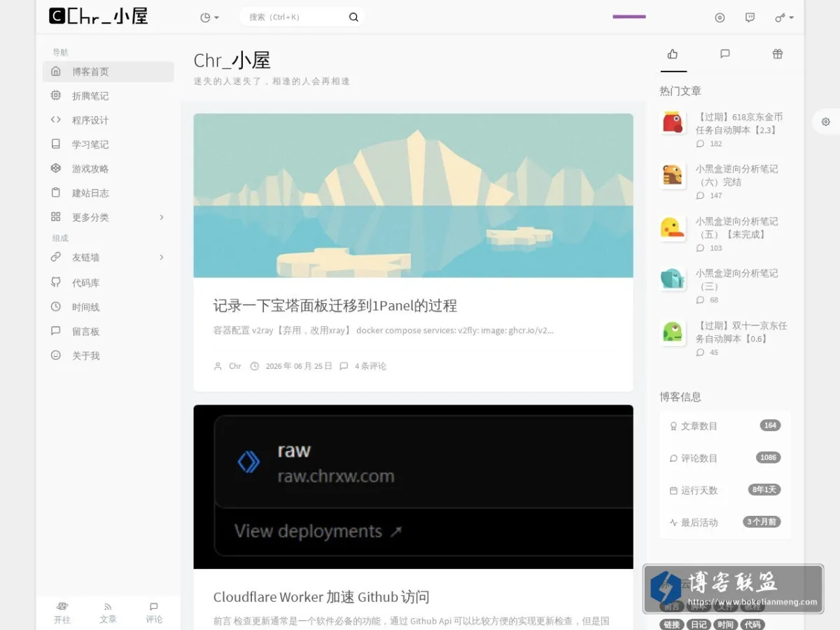Viewport: 840px width, 630px height.
Task: Click the red avatar of 618京东金币 post
Action: [673, 123]
